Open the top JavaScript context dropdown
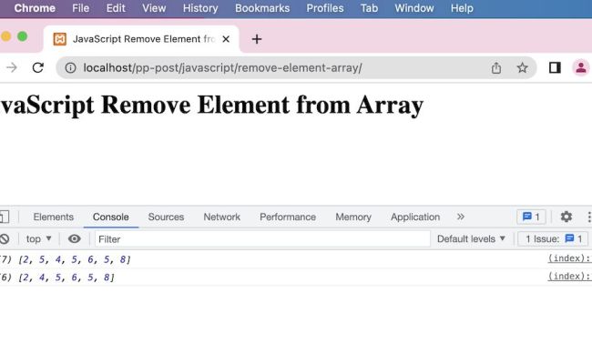The height and width of the screenshot is (364, 592). pos(38,238)
